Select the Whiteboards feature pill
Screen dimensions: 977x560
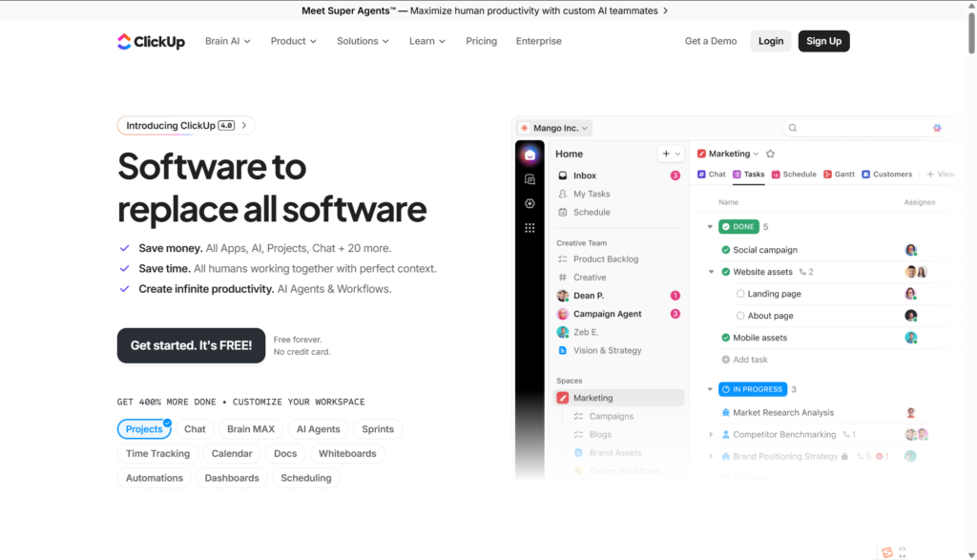click(x=347, y=453)
